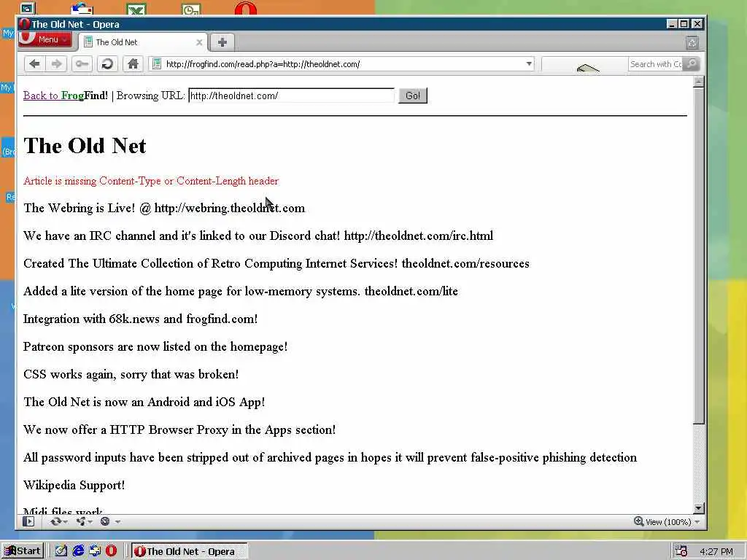Open the closed tabs trash icon
Image resolution: width=747 pixels, height=560 pixels.
click(692, 43)
